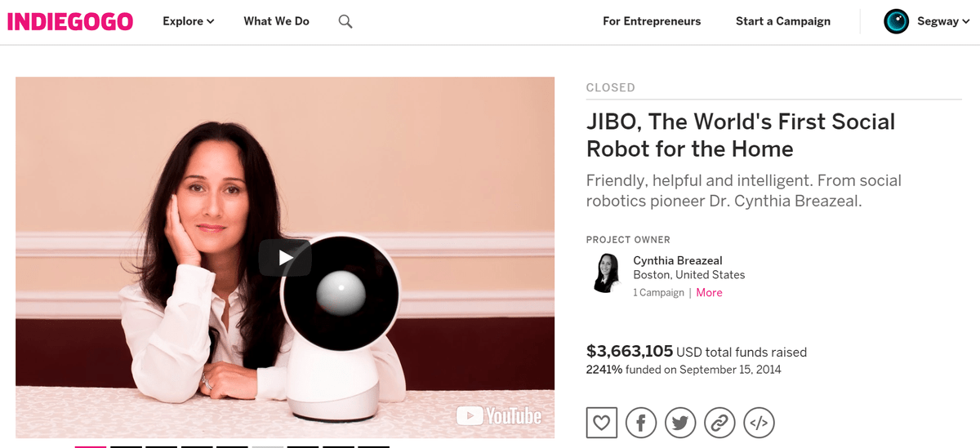Play the JIBO campaign video

pos(285,258)
